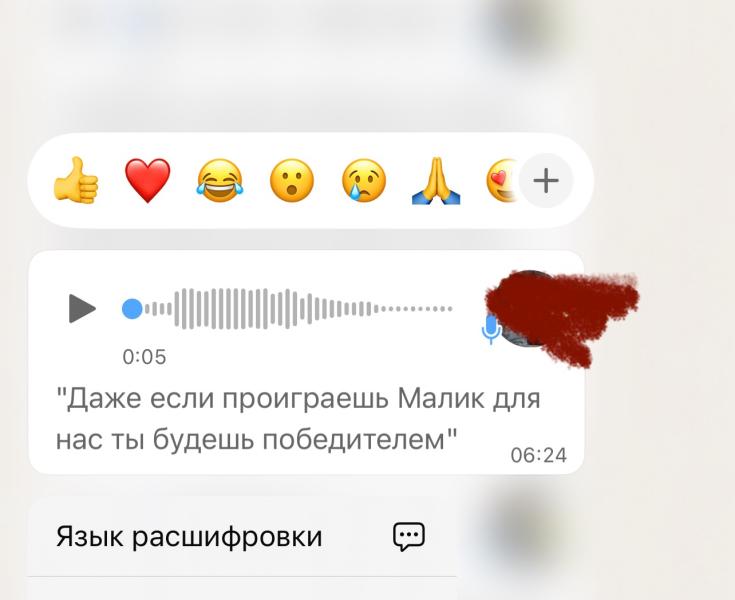
Task: Pick the crying face emoji reaction
Action: (364, 180)
